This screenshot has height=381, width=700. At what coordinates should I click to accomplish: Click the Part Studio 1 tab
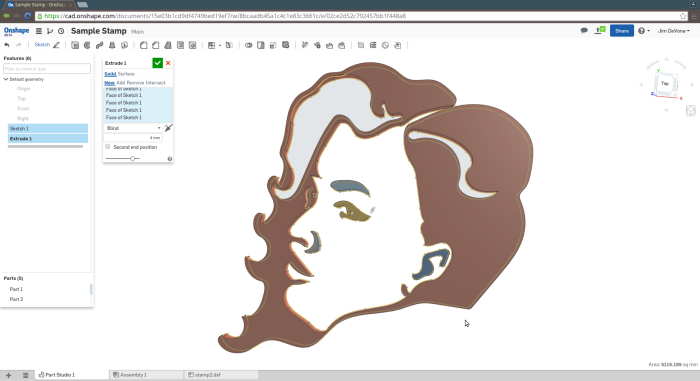coord(71,375)
